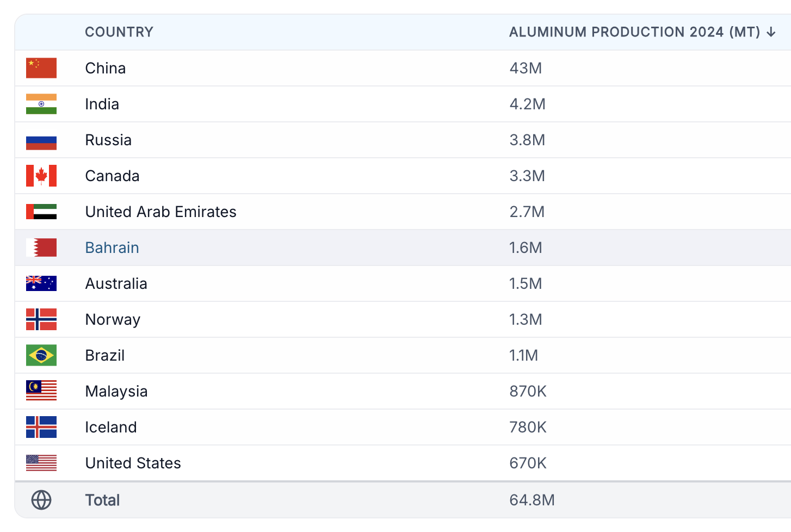The height and width of the screenshot is (532, 791).
Task: Select the Iceland country name
Action: coord(111,427)
